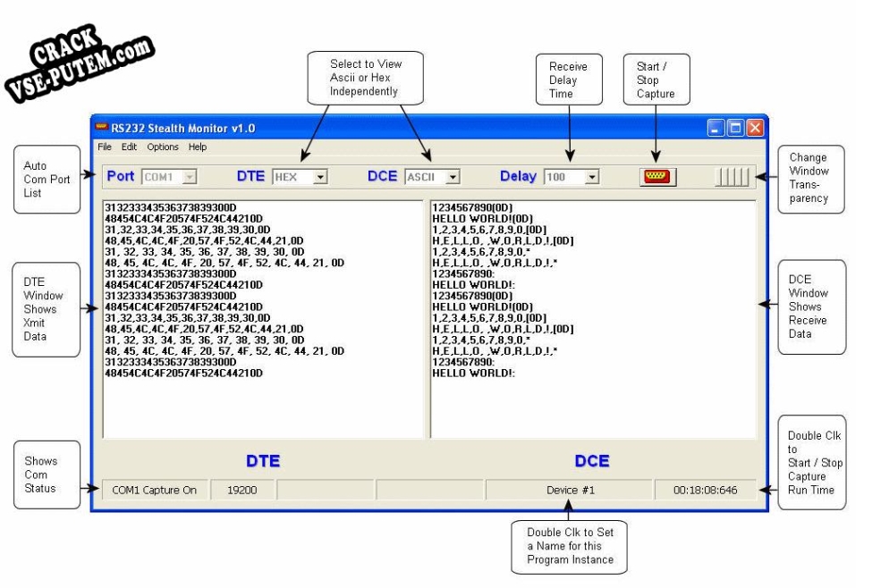Expand the DTE HEX format dropdown
This screenshot has width=872, height=588.
click(x=320, y=178)
